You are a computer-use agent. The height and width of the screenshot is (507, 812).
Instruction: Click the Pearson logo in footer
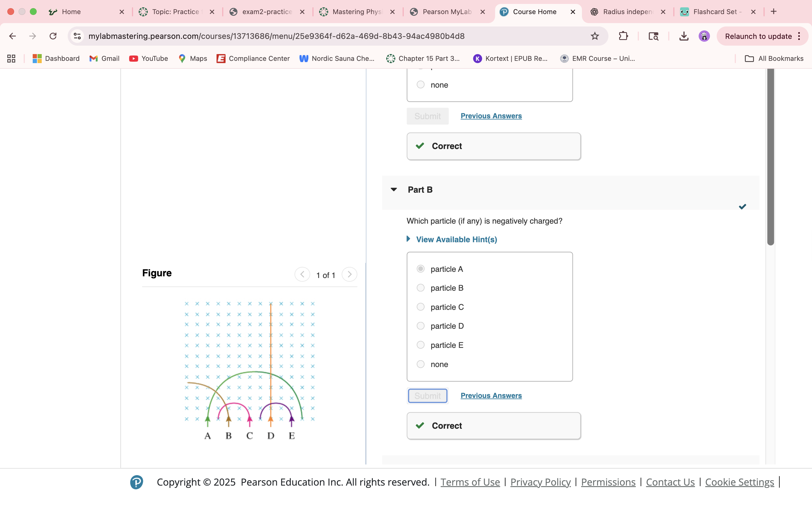[136, 482]
